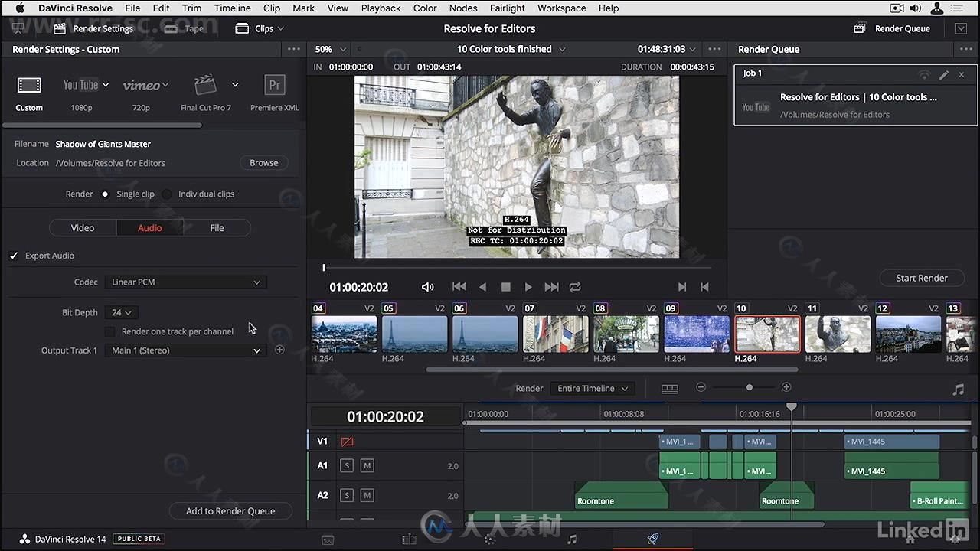Select clip 07 thumbnail with flag
This screenshot has height=551, width=980.
(555, 334)
